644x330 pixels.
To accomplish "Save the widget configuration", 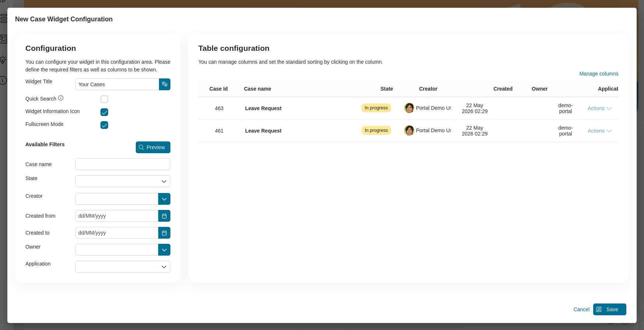I will 609,309.
